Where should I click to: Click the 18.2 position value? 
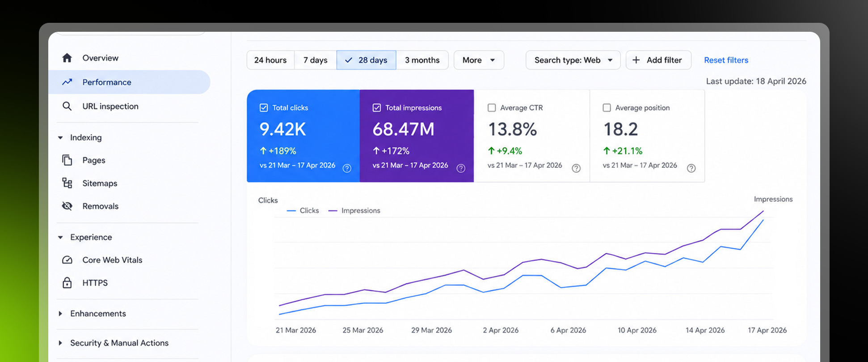[x=620, y=129]
